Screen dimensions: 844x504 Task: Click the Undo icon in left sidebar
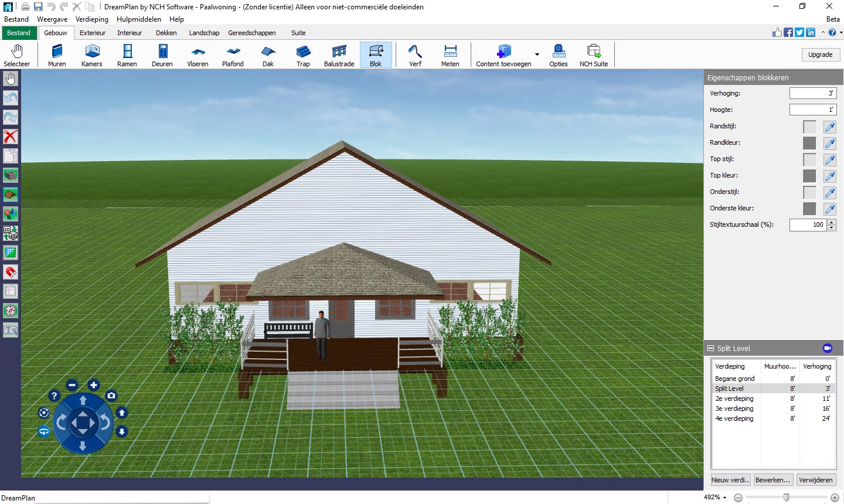pyautogui.click(x=11, y=98)
